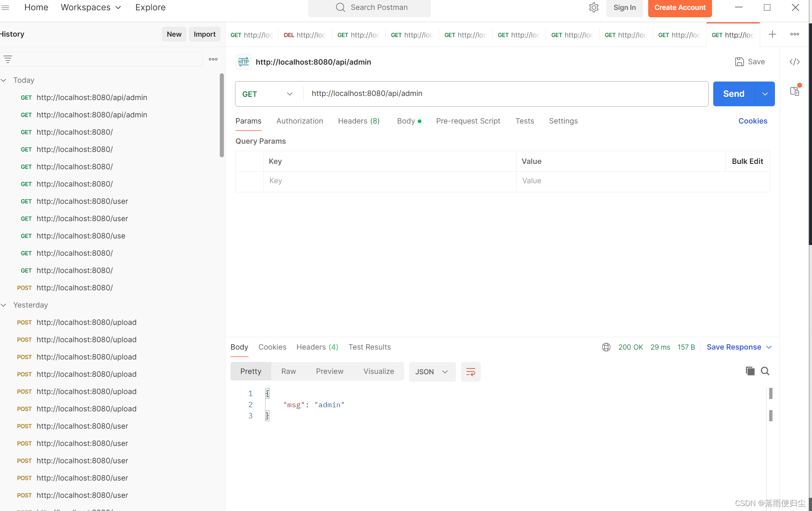This screenshot has width=812, height=511.
Task: Click the copy response icon
Action: click(x=750, y=371)
